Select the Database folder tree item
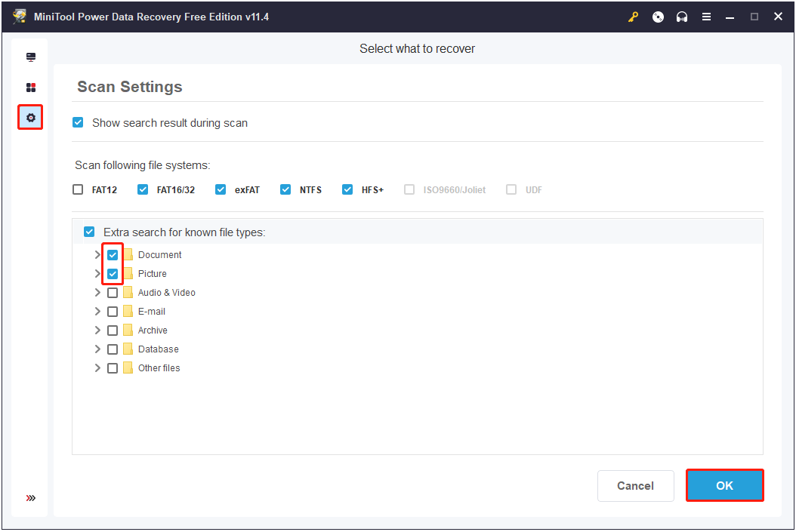Screen dimensions: 796x532 point(158,349)
